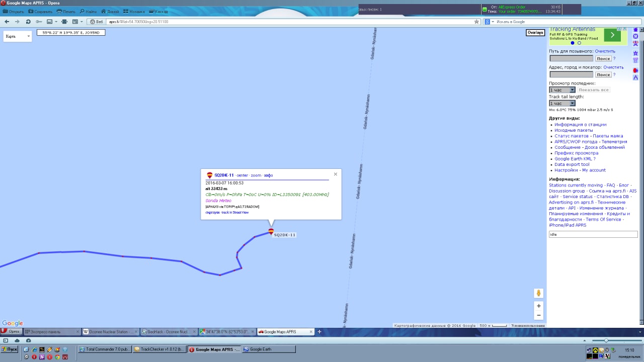Screen dimensions: 644x362
Task: Click the zoom link in popup
Action: point(256,175)
